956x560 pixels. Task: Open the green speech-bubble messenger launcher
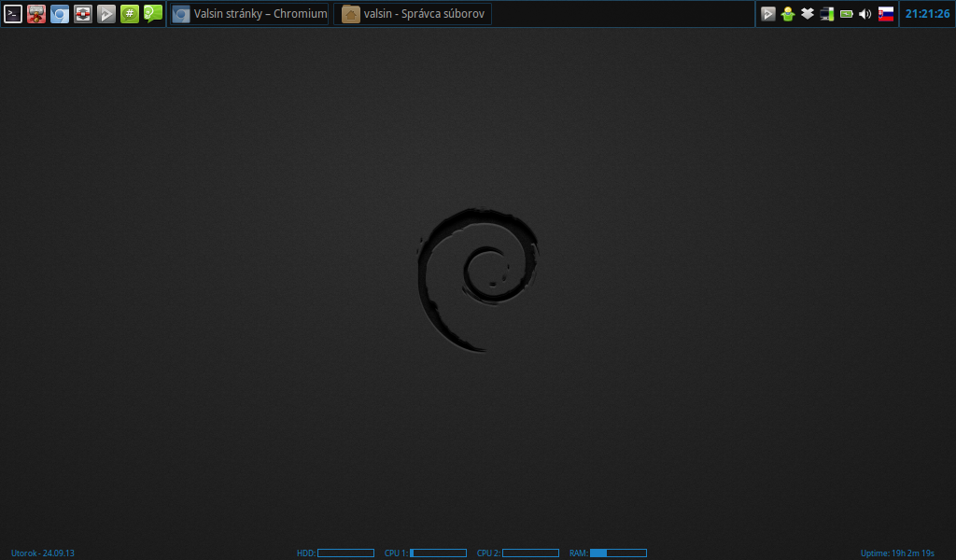click(153, 14)
